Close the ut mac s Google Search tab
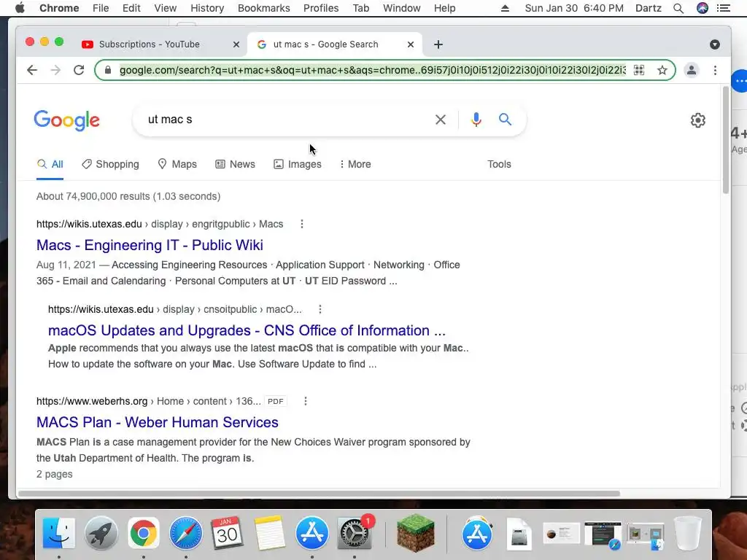747x560 pixels. (x=411, y=44)
